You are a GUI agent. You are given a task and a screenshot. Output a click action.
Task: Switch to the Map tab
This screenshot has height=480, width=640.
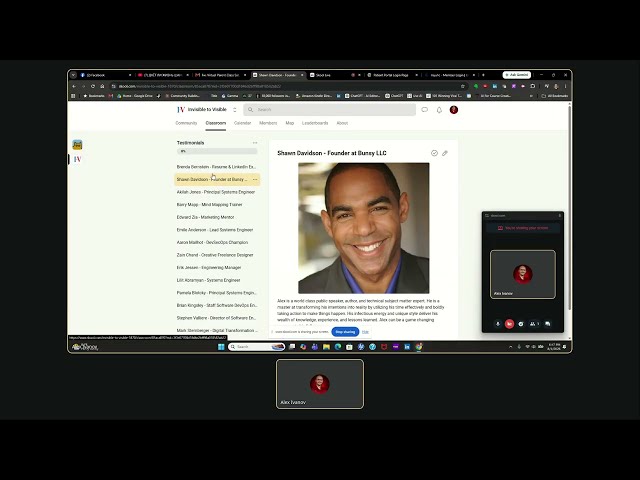(290, 123)
